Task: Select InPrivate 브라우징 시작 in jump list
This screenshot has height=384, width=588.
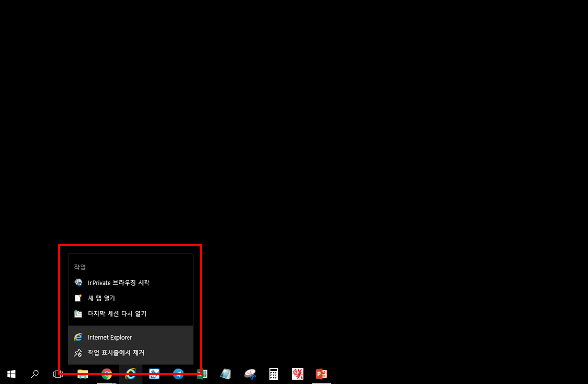Action: click(x=130, y=283)
